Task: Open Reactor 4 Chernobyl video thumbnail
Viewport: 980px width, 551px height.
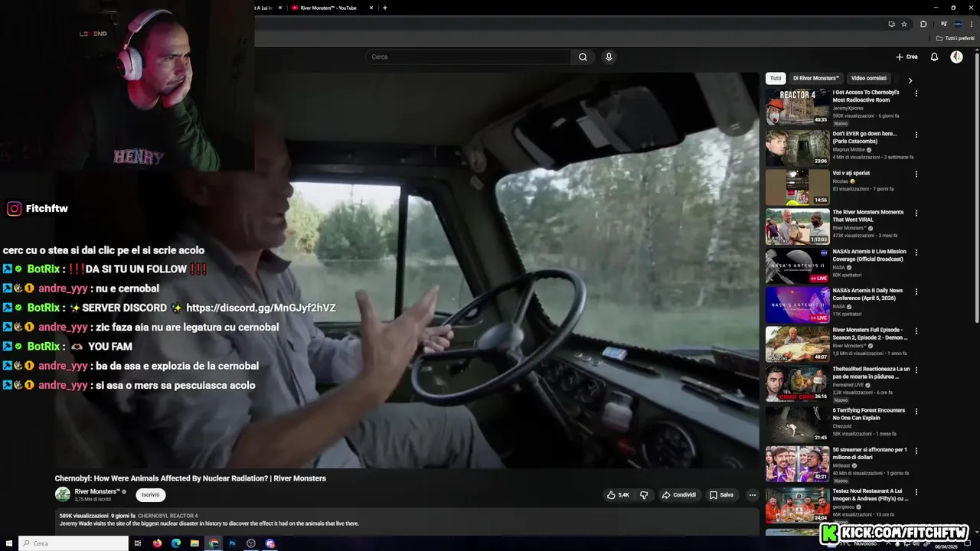Action: click(797, 107)
